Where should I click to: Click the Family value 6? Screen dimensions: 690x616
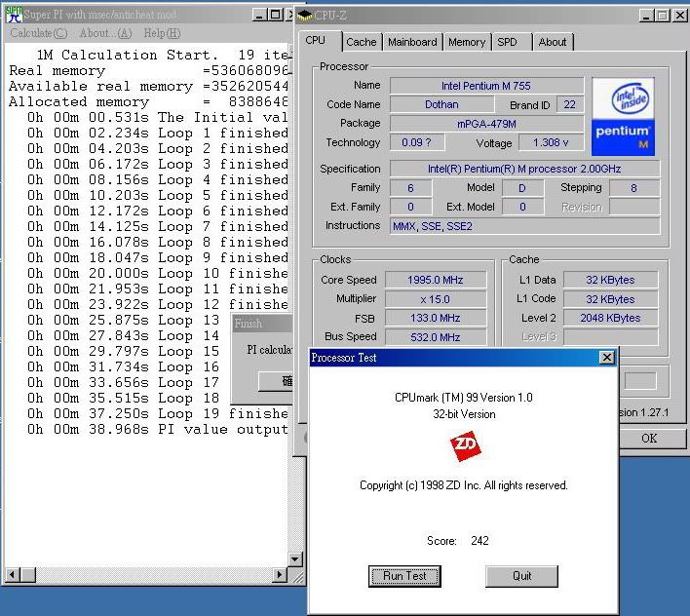pos(410,188)
